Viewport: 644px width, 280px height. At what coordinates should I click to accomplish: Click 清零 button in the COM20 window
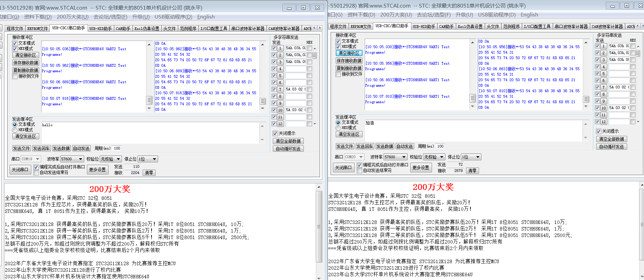click(x=472, y=171)
